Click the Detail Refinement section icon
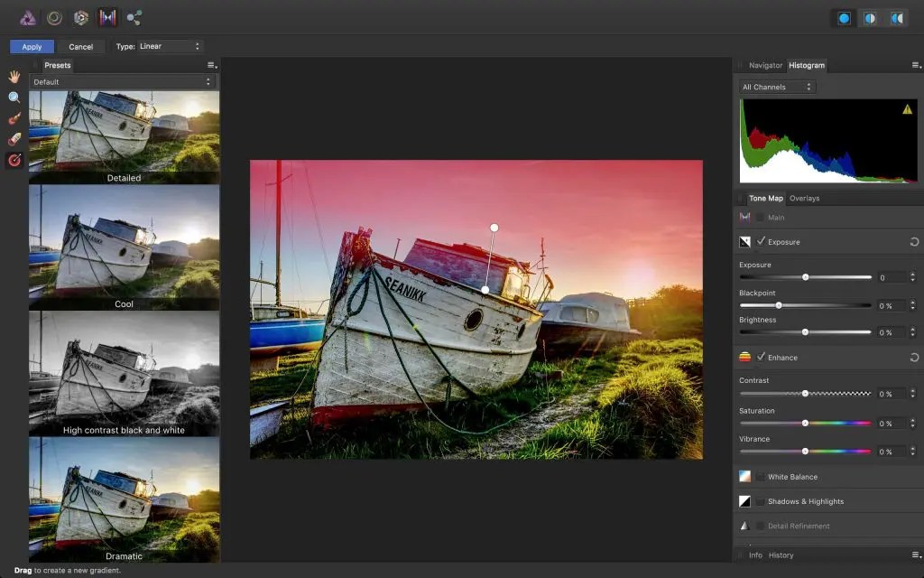Viewport: 924px width, 578px height. point(744,527)
